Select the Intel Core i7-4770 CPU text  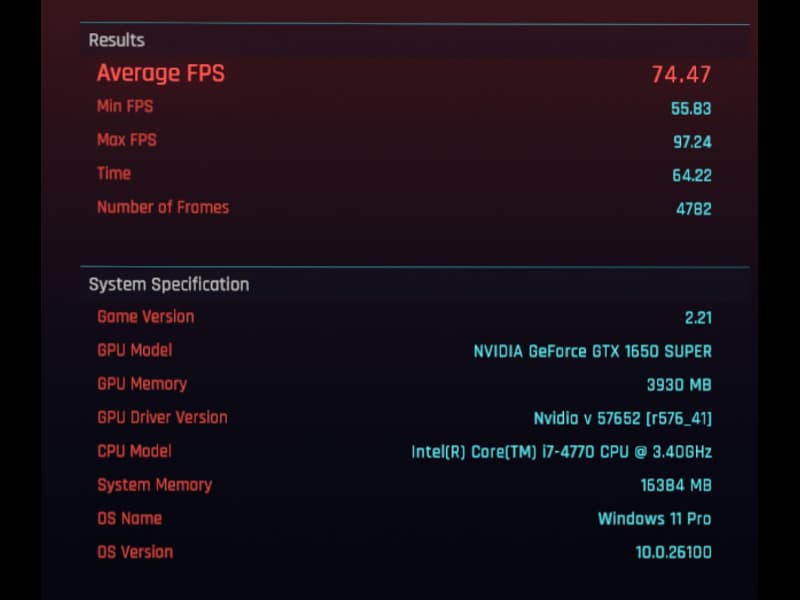coord(561,452)
